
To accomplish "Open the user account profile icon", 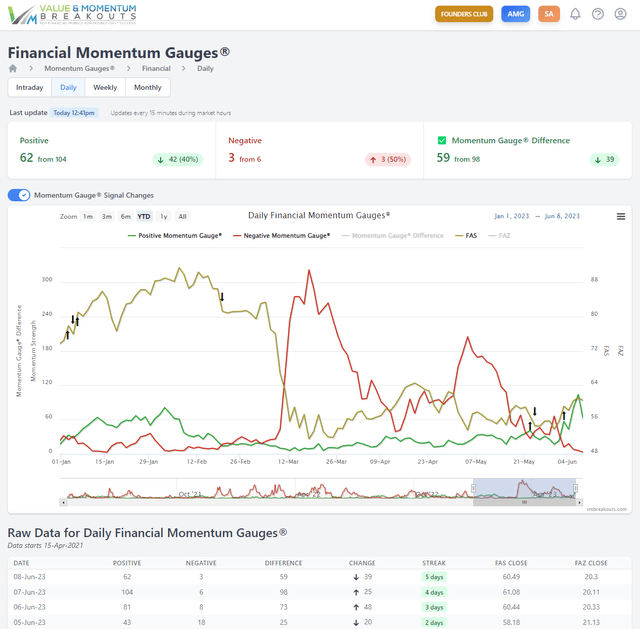I will 620,14.
